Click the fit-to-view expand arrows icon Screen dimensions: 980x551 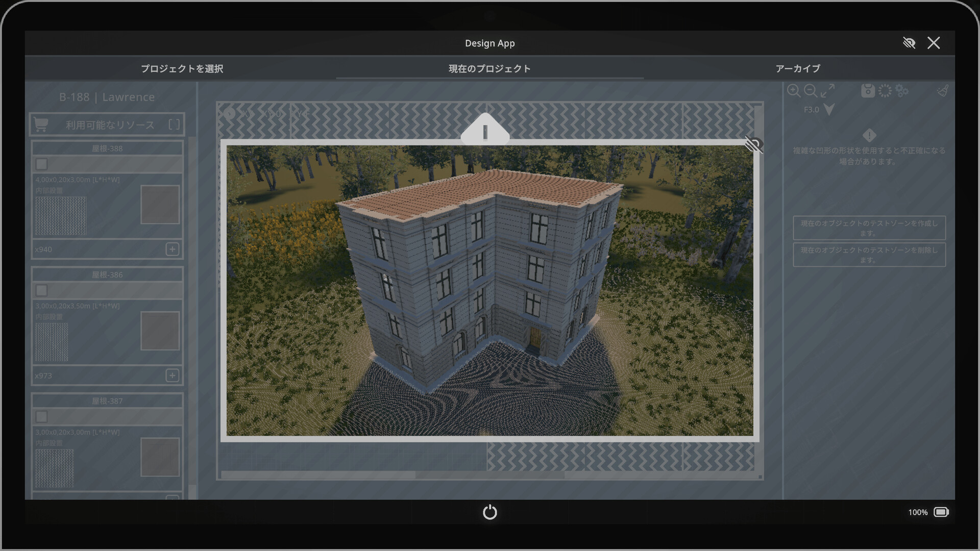pos(827,91)
